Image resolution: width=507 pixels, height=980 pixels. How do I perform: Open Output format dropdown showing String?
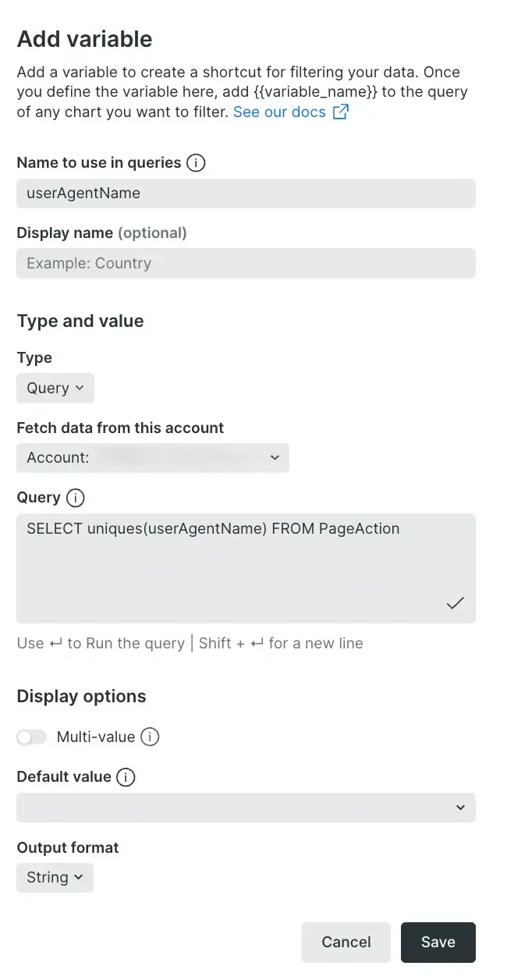tap(55, 878)
